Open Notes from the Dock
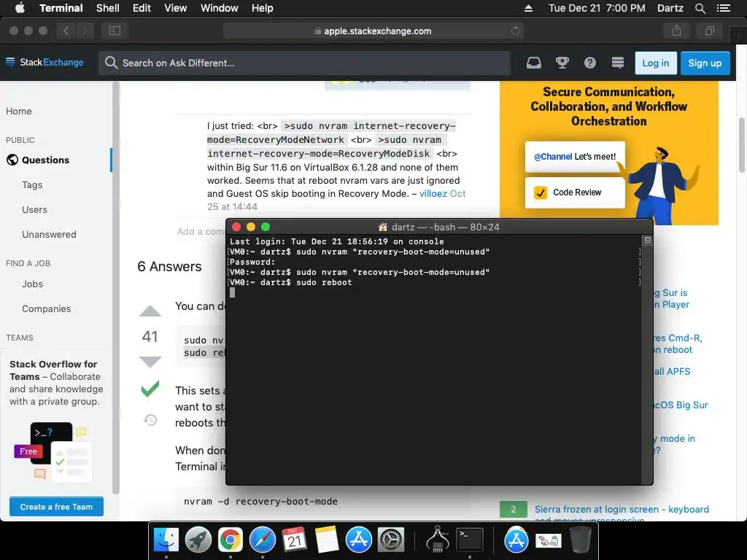 click(x=326, y=540)
